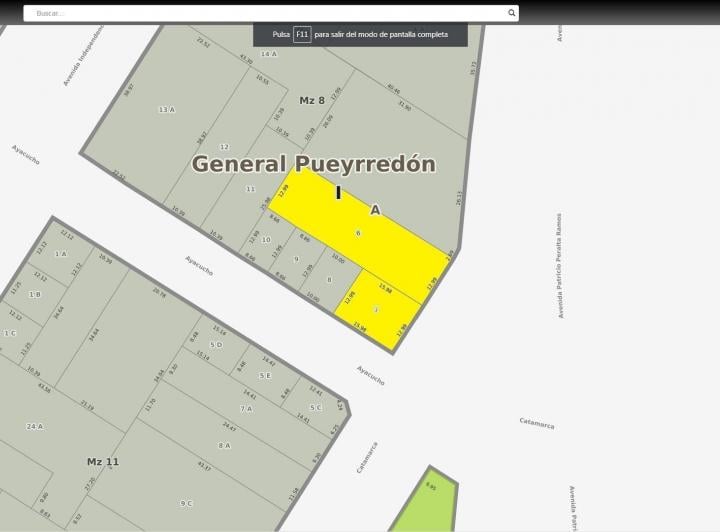720x532 pixels.
Task: Select parcel 9 C in Mz 11
Action: point(186,503)
